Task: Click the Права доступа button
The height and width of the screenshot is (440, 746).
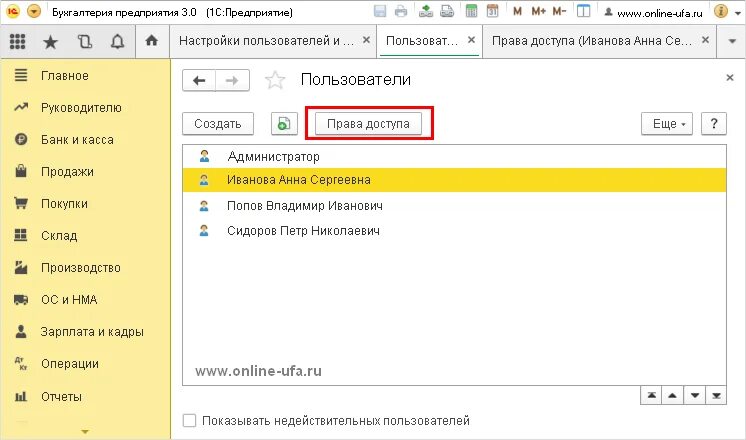Action: [368, 124]
